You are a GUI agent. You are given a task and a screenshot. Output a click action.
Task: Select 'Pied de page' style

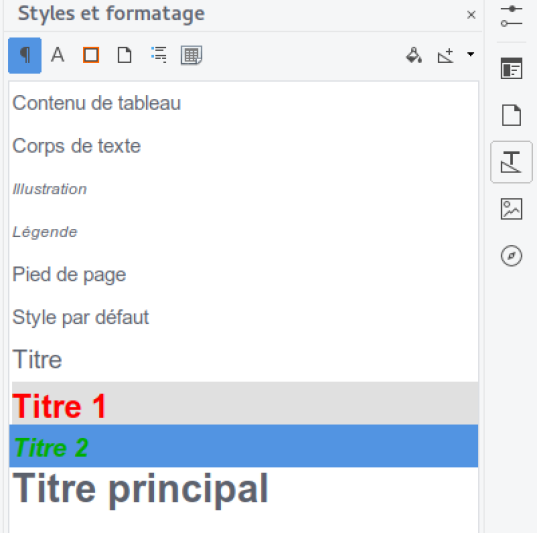point(243,274)
